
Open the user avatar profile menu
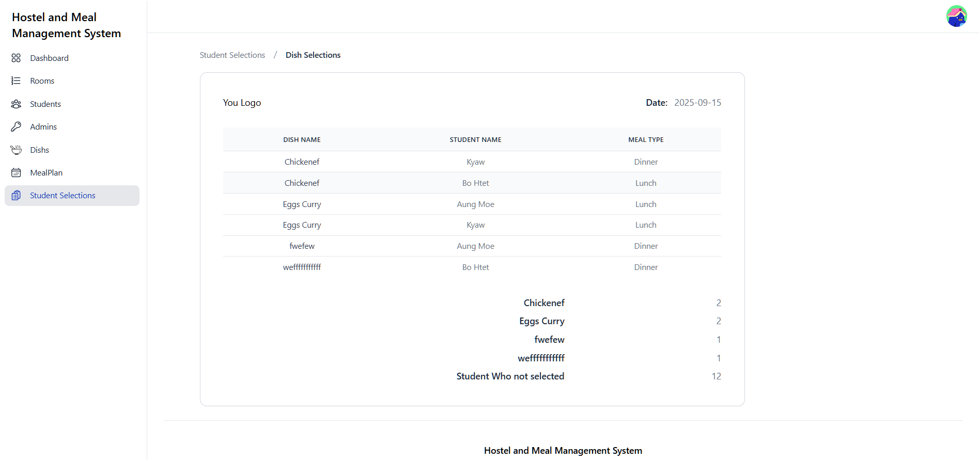point(956,17)
